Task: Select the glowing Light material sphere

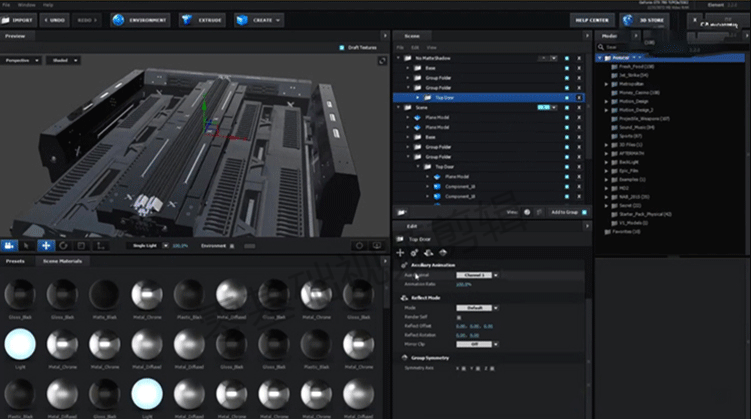Action: (20, 342)
